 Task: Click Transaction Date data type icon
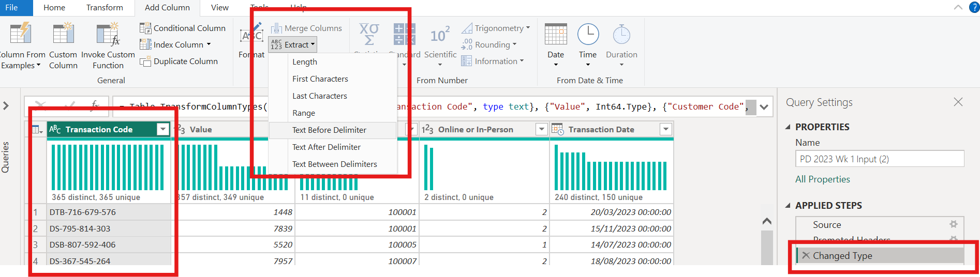coord(558,129)
